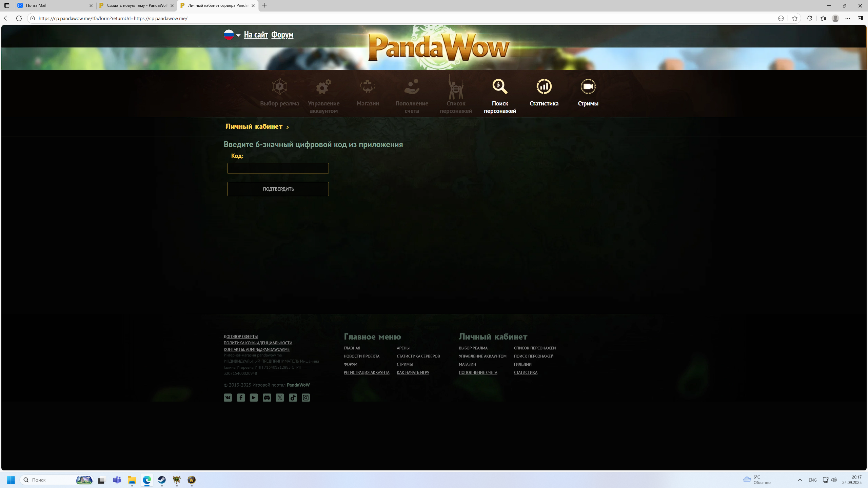The height and width of the screenshot is (488, 868).
Task: Open КАК НАЧАТЬ ИГРУ footer link
Action: click(413, 372)
